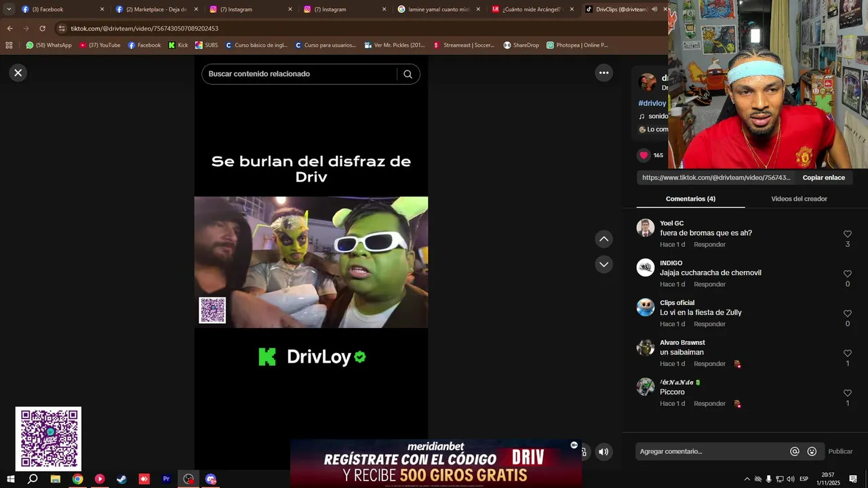Screen dimensions: 868x488
Task: Open the ShareDrop bookmark
Action: 521,45
